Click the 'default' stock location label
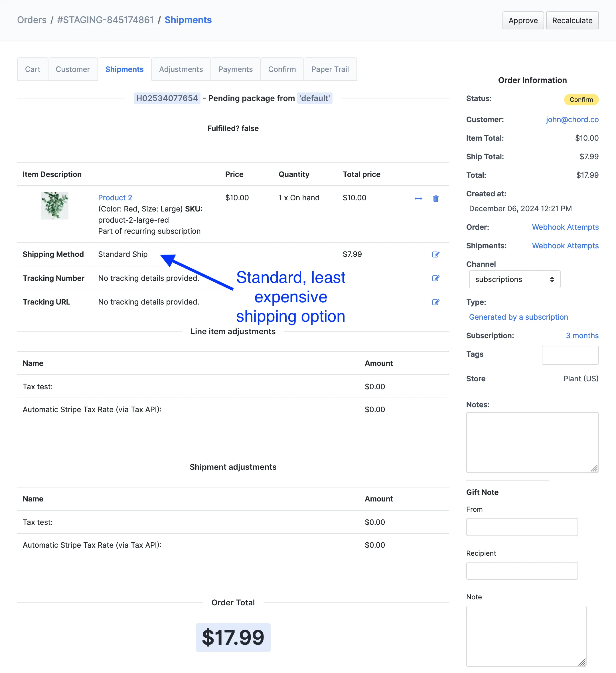This screenshot has height=673, width=616. pos(315,98)
